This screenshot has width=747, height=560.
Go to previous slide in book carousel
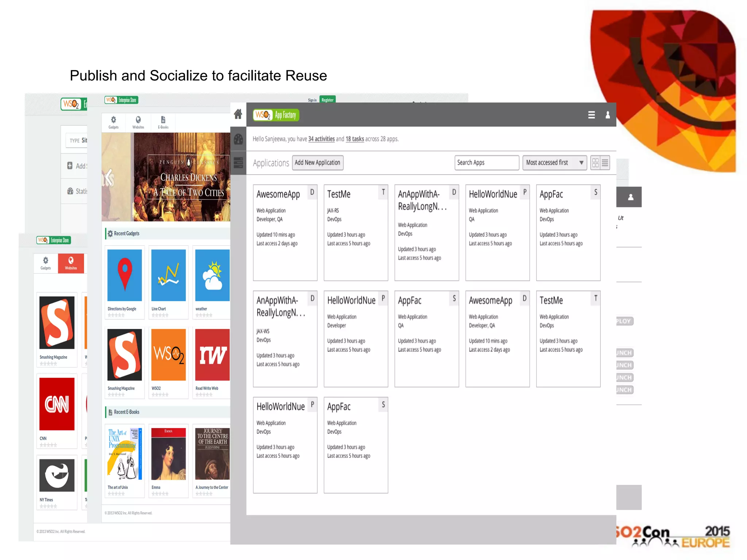[x=109, y=178]
